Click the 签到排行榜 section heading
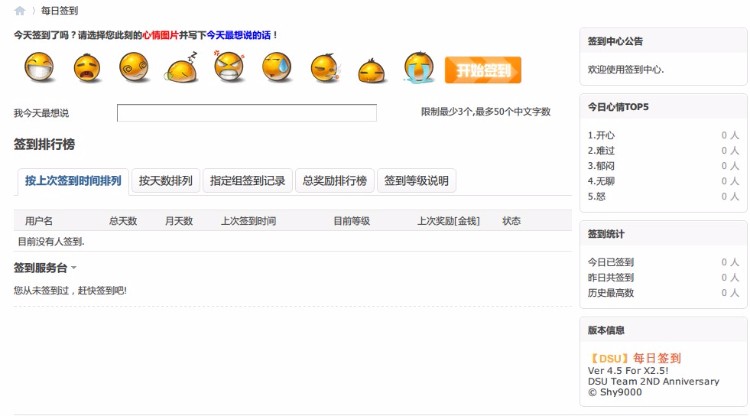Viewport: 750px width, 416px height. pos(44,144)
